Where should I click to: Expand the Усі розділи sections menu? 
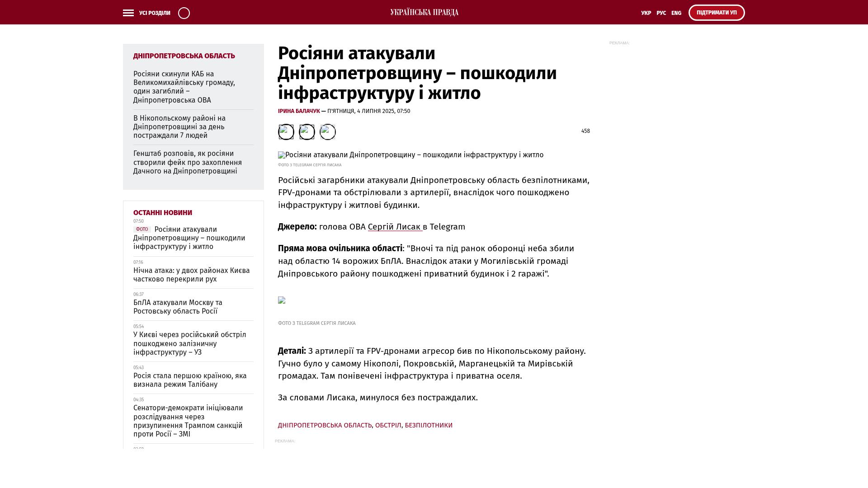point(155,13)
